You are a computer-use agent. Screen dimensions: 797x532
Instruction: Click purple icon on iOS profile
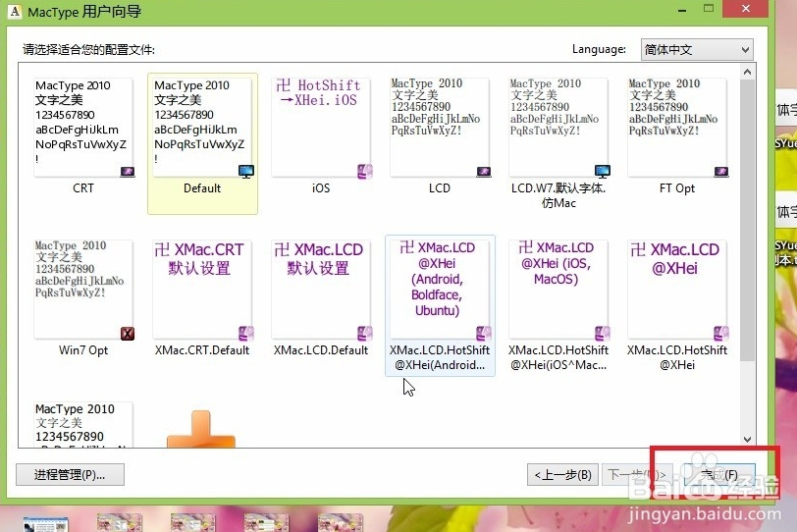[365, 171]
